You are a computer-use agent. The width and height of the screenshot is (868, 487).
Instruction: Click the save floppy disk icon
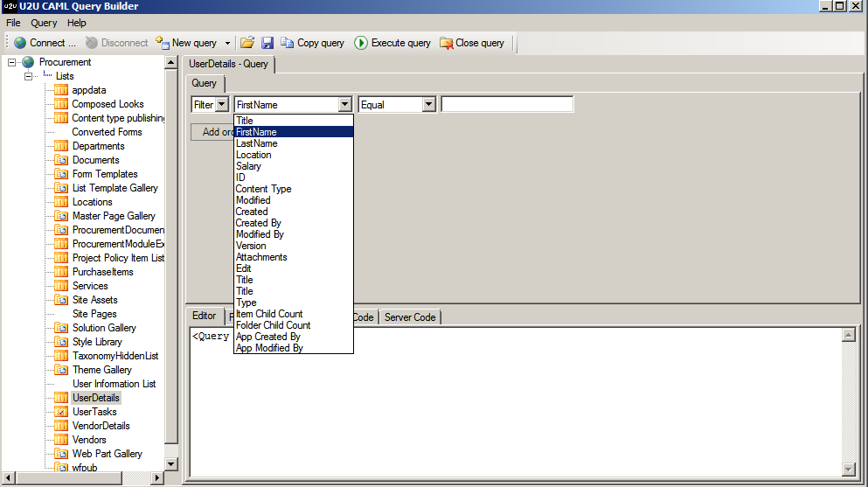point(267,43)
